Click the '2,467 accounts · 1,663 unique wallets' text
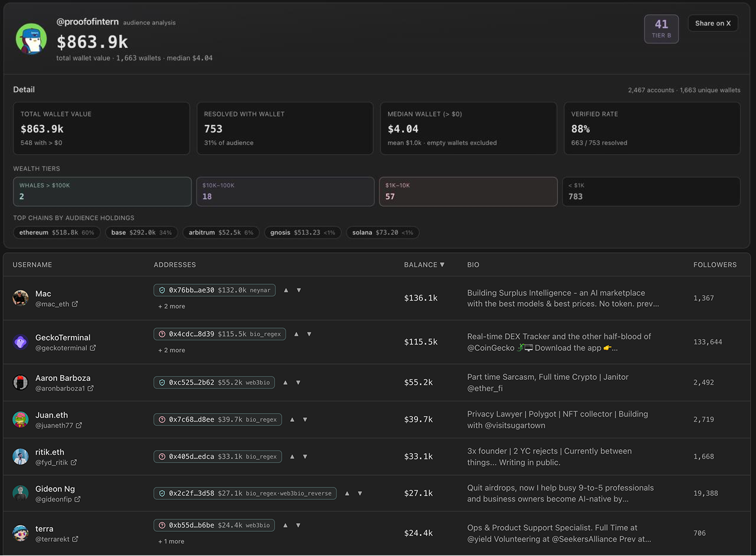756x556 pixels. (684, 90)
